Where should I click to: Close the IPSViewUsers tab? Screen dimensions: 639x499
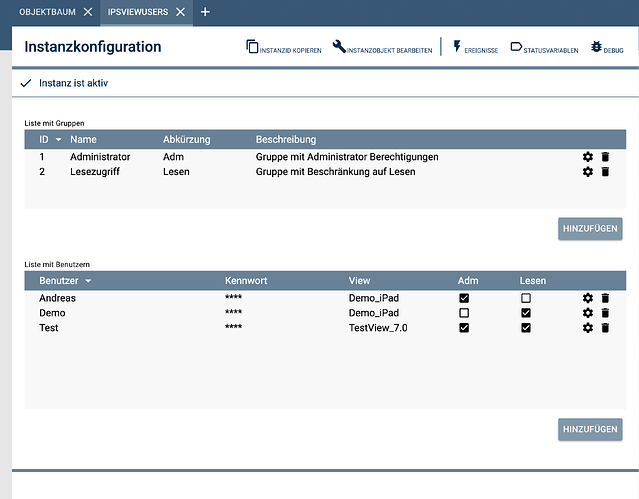[180, 12]
